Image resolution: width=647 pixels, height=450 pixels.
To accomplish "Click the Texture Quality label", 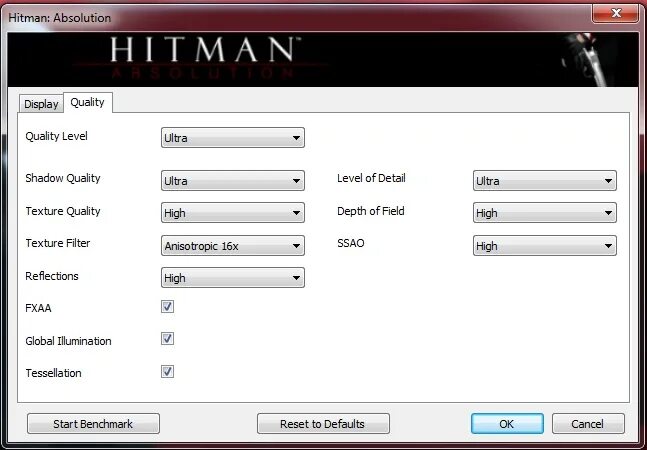I will (63, 211).
